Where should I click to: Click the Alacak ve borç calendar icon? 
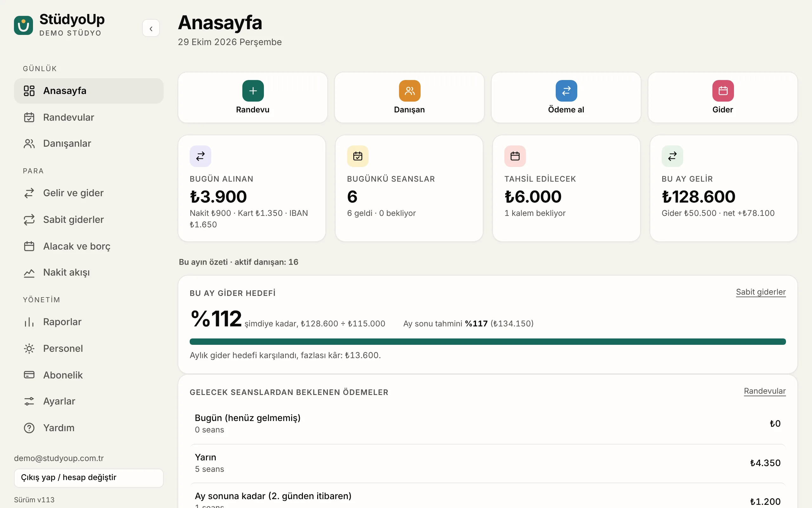tap(29, 246)
